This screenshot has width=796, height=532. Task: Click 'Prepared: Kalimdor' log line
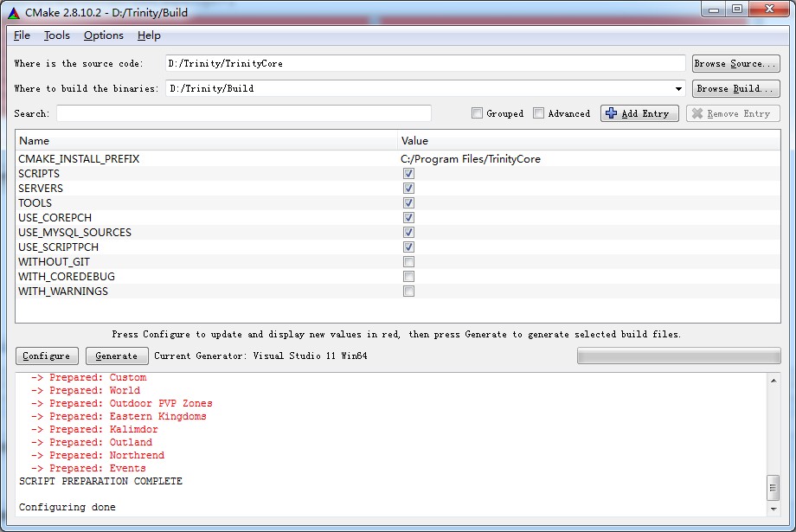coord(94,429)
